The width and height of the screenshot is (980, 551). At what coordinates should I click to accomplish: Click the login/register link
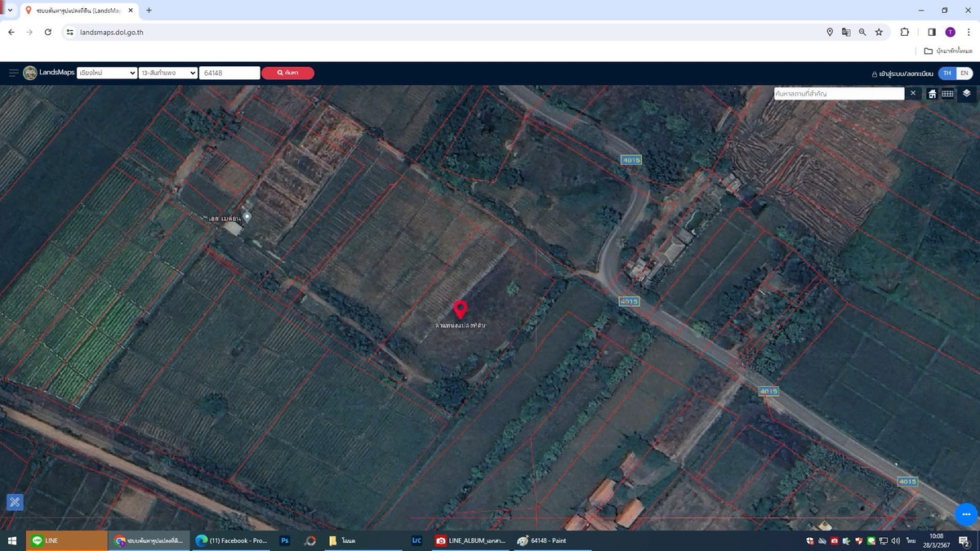[x=902, y=73]
